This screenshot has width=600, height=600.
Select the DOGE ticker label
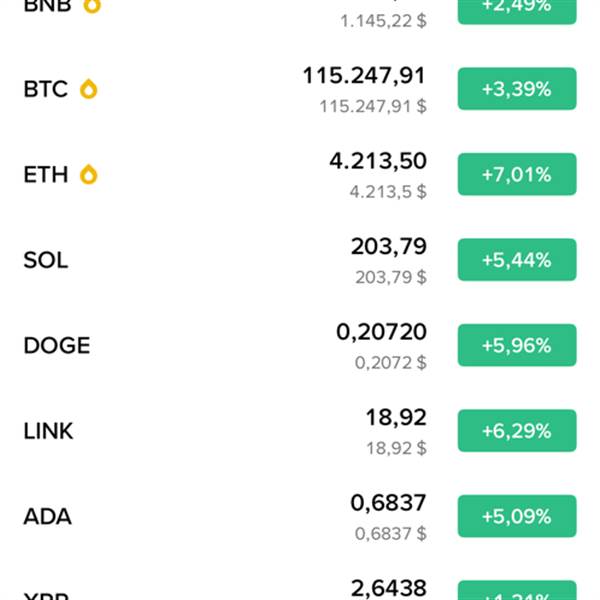[x=57, y=346]
